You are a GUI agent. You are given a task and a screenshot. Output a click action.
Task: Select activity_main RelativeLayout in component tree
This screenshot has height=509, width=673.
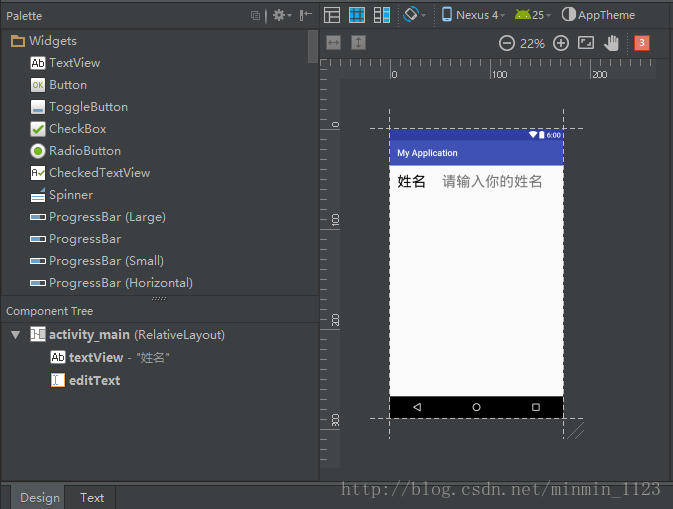pyautogui.click(x=127, y=334)
